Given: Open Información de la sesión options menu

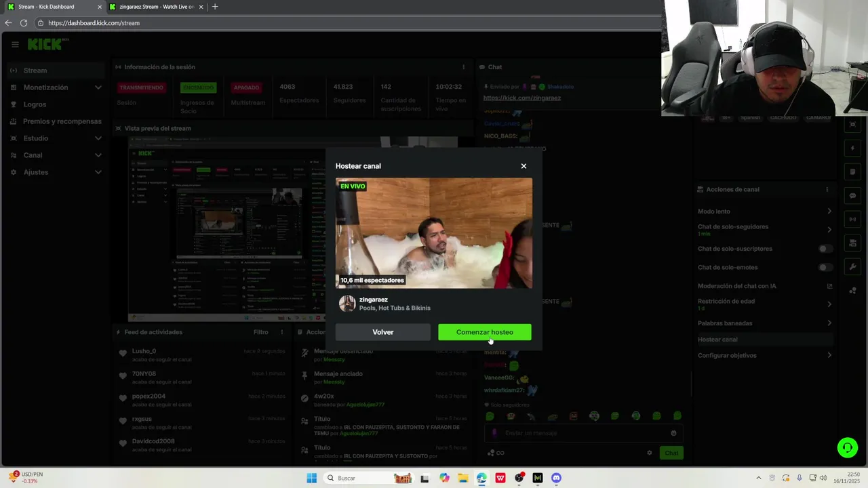Looking at the screenshot, I should (464, 67).
